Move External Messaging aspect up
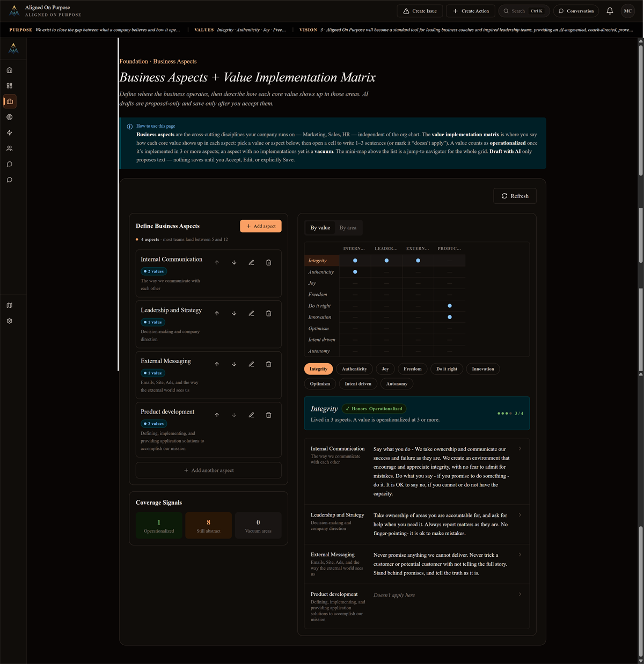Viewport: 644px width, 664px height. [x=217, y=364]
